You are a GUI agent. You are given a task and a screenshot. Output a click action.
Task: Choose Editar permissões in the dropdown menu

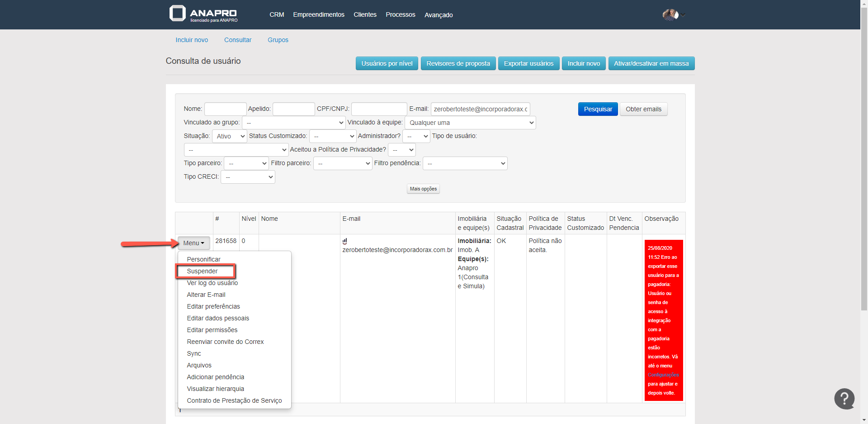[212, 330]
